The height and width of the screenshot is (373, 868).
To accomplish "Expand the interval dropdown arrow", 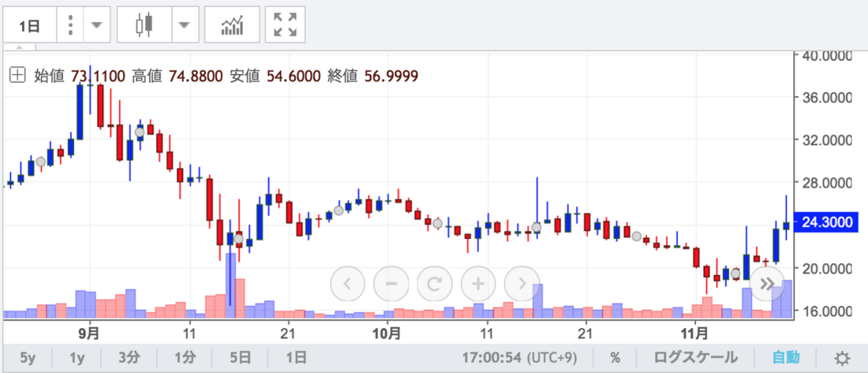I will (97, 25).
